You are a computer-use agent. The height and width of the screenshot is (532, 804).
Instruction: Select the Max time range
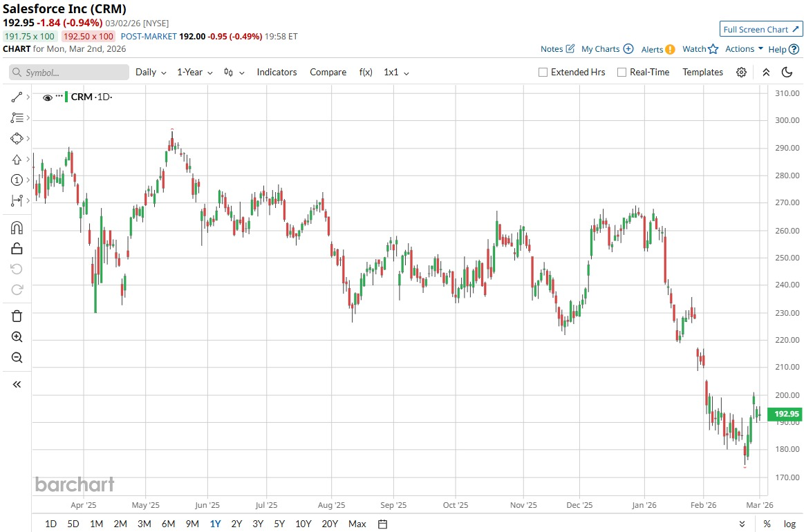[357, 524]
